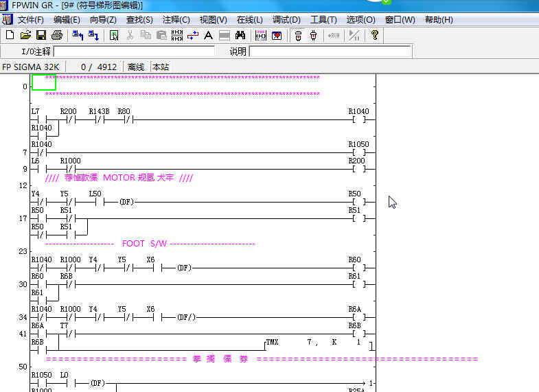Click the 说明 description field
Screen dimensions: 539x392
(x=330, y=51)
